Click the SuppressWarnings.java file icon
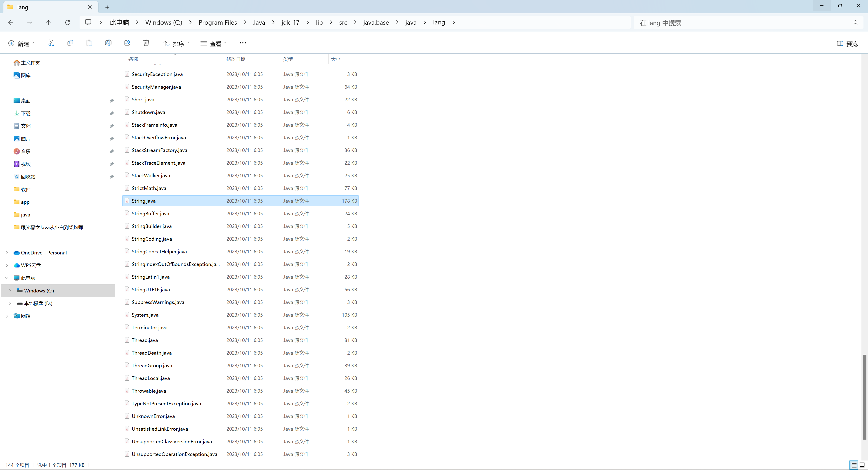The width and height of the screenshot is (868, 470). 127,302
